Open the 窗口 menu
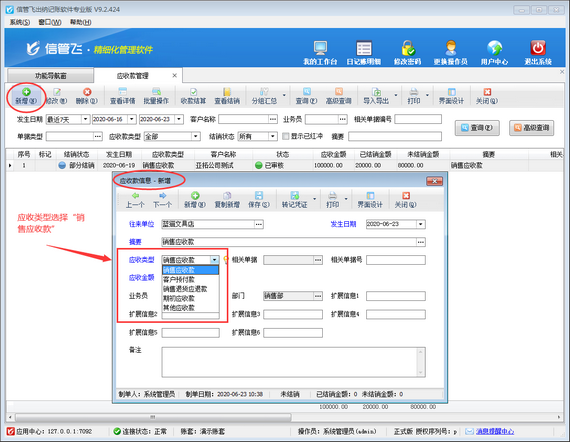570x442 pixels. point(50,22)
